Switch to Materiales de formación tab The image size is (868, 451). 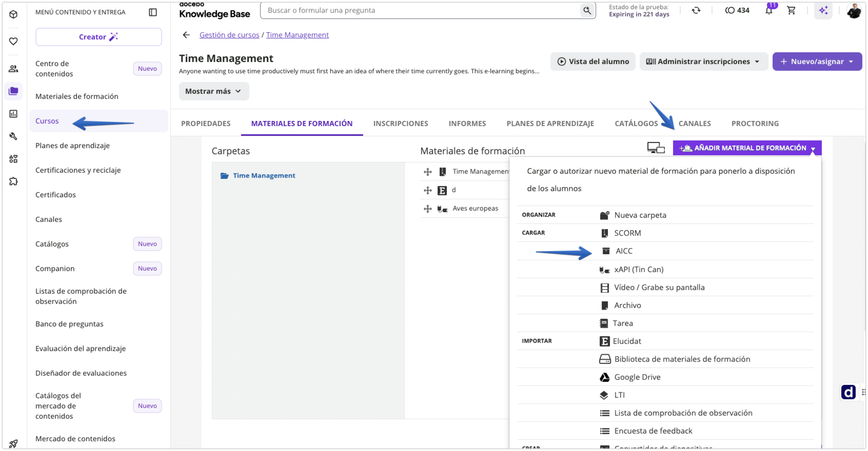tap(302, 124)
